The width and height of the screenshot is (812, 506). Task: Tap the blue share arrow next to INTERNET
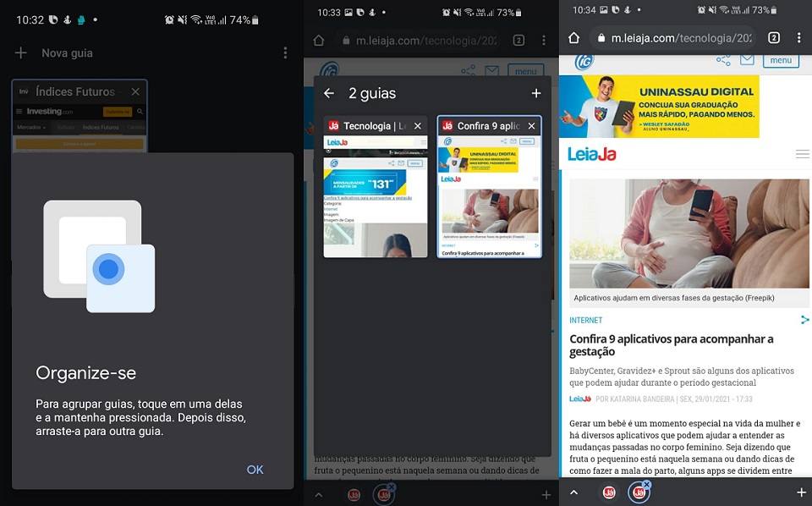[804, 320]
